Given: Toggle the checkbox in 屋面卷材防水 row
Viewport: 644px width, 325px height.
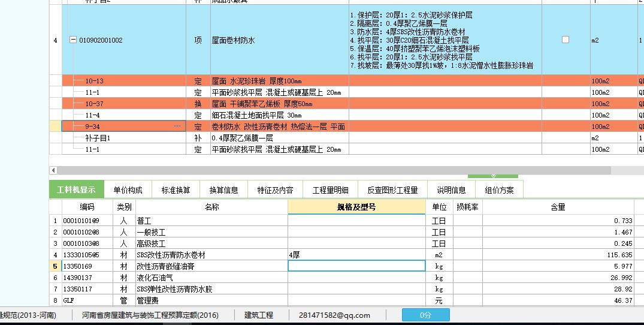Looking at the screenshot, I should point(566,40).
